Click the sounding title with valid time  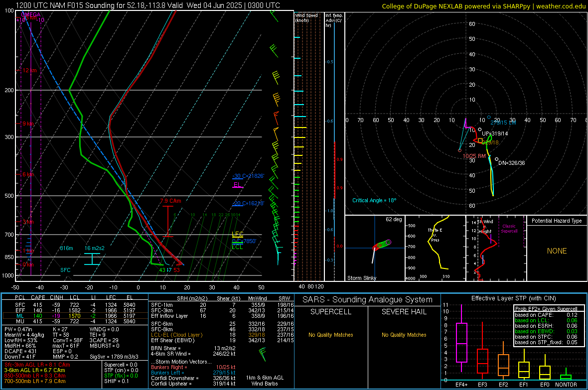click(148, 5)
